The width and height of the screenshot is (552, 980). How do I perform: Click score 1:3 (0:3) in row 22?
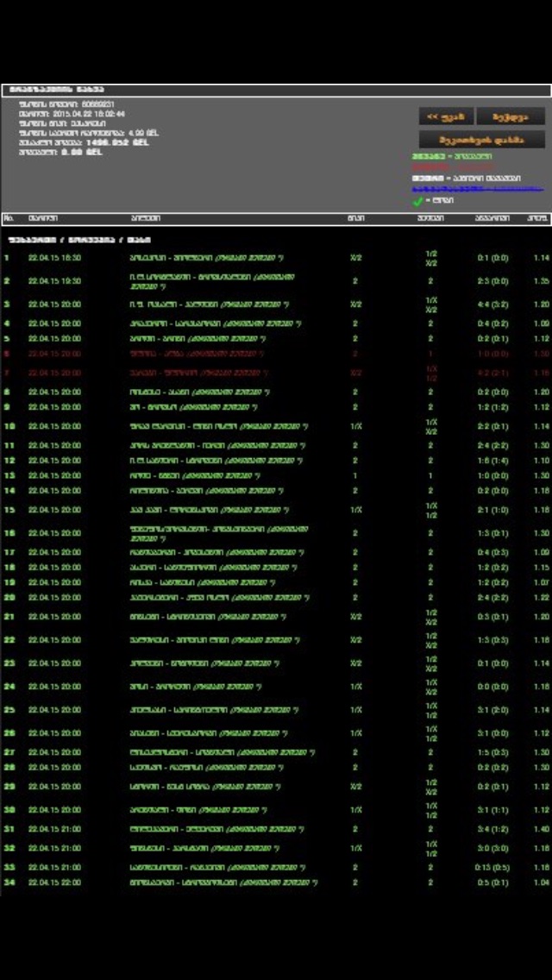tap(492, 641)
